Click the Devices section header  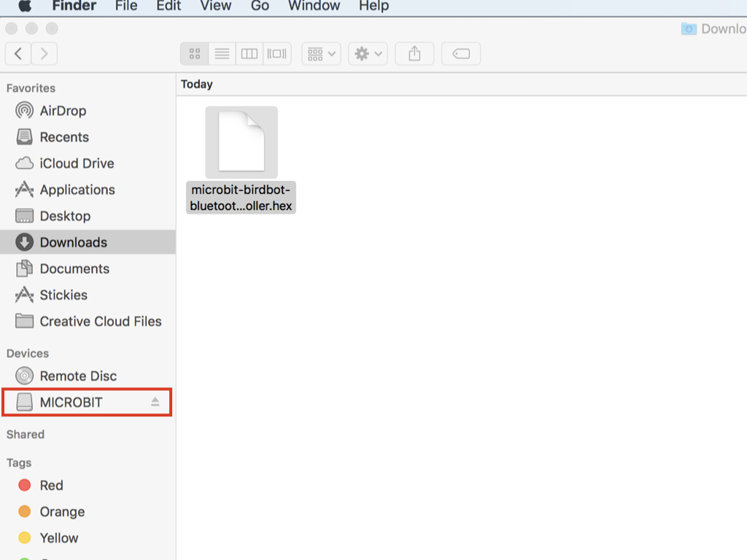[x=28, y=354]
